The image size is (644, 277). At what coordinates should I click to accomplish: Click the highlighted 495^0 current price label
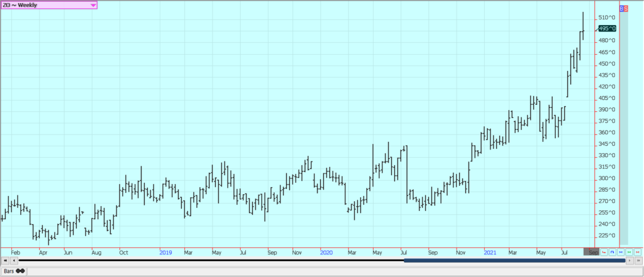tap(608, 28)
